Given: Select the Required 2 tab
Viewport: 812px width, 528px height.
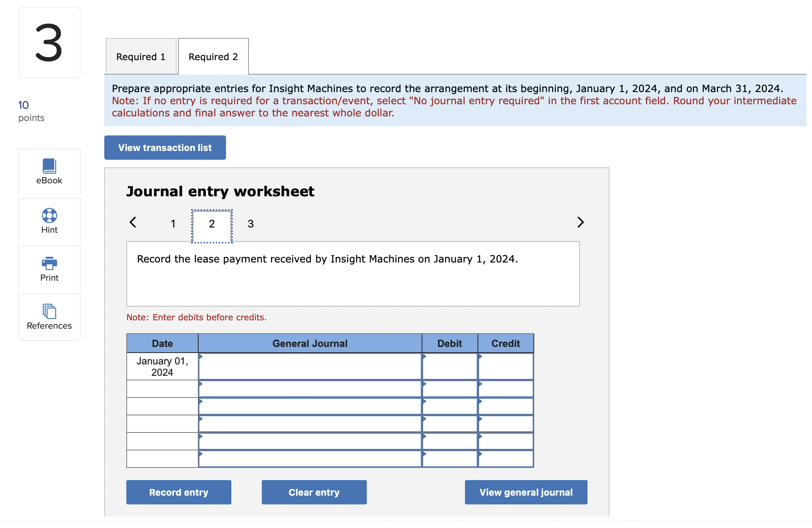Looking at the screenshot, I should point(213,57).
